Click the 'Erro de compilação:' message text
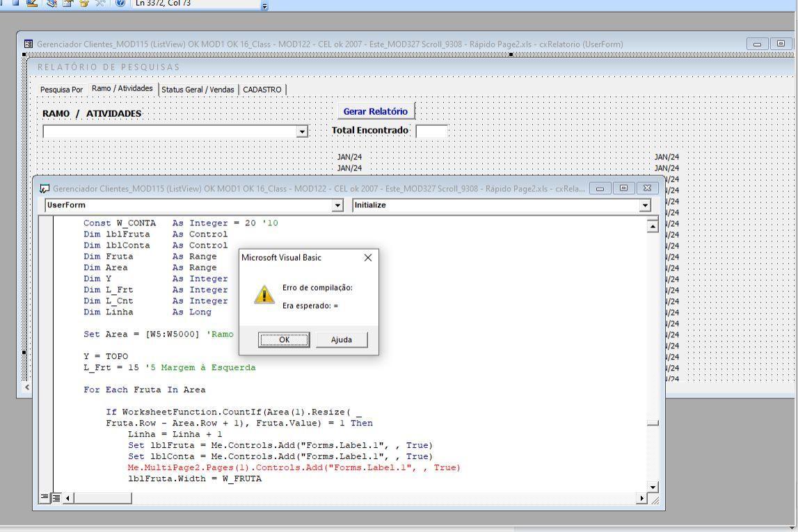 point(317,288)
